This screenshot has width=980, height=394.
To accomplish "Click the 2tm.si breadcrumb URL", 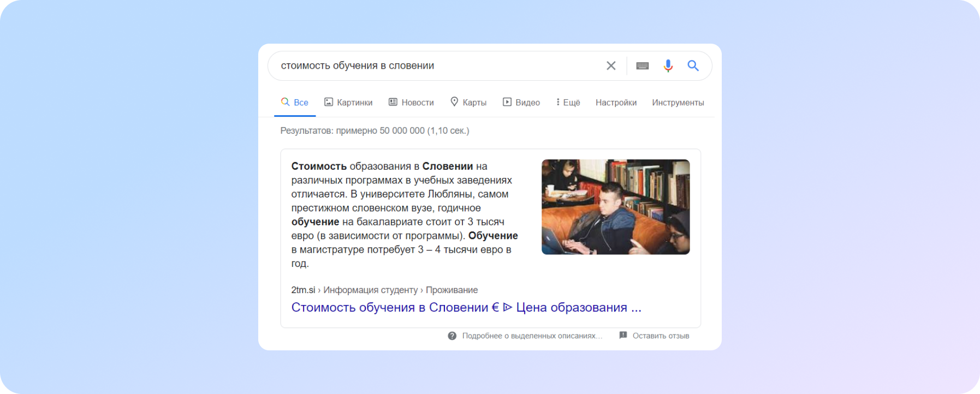I will pyautogui.click(x=384, y=290).
